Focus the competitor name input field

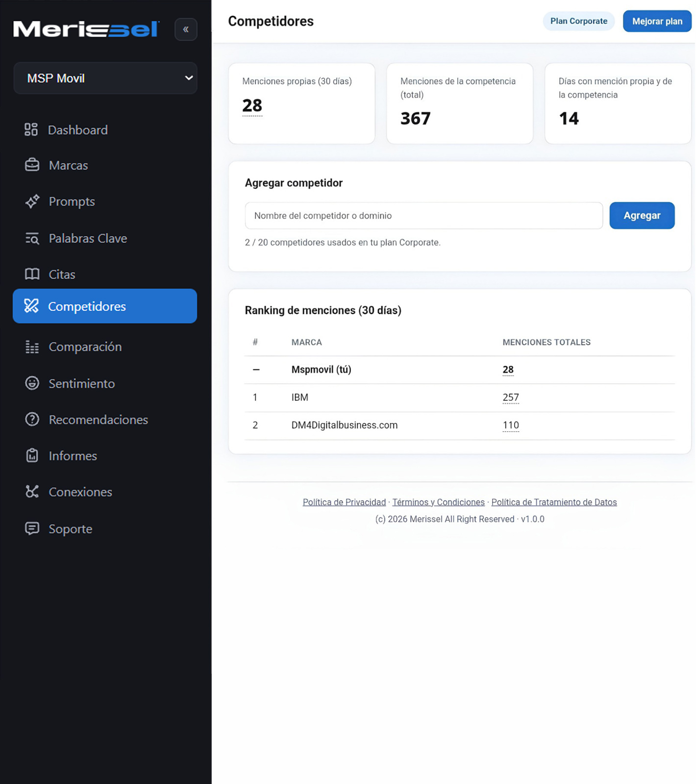point(423,216)
